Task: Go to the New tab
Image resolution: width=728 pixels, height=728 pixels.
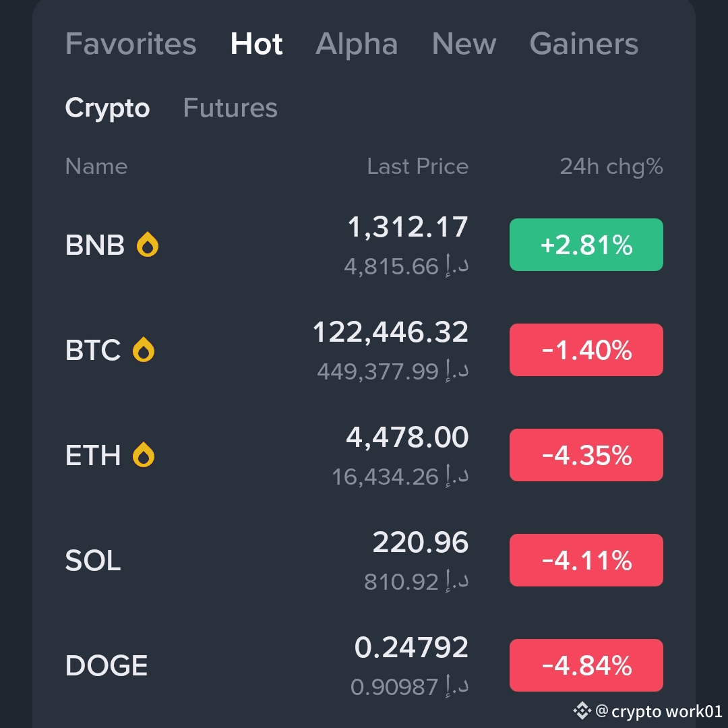Action: (x=464, y=44)
